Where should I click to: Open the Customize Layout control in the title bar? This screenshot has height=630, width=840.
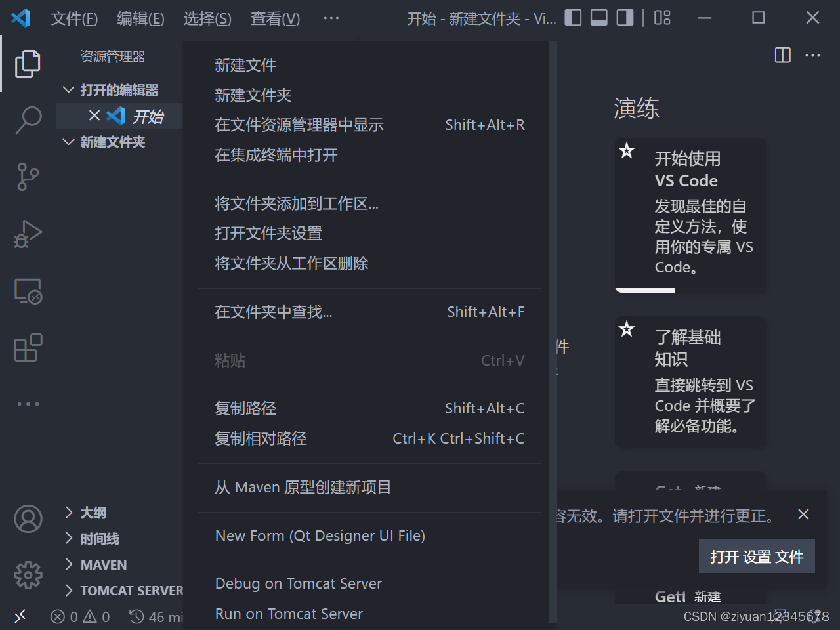pyautogui.click(x=661, y=18)
